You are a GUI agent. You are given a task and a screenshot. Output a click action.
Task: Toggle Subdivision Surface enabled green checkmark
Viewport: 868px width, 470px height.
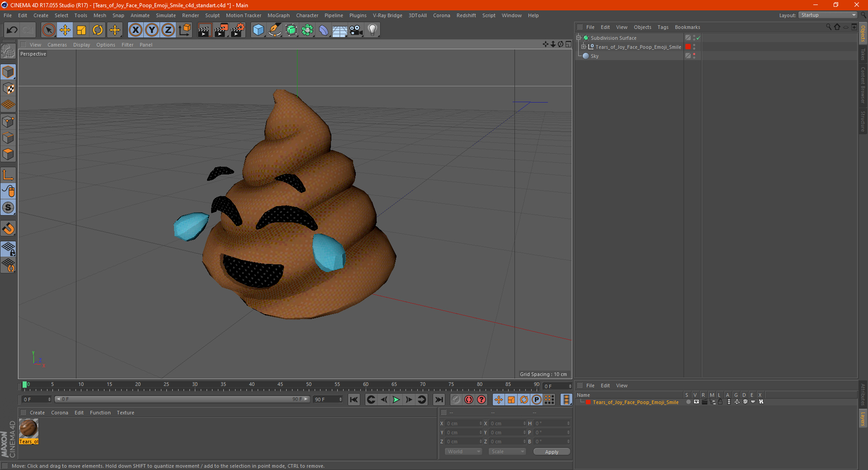(698, 38)
